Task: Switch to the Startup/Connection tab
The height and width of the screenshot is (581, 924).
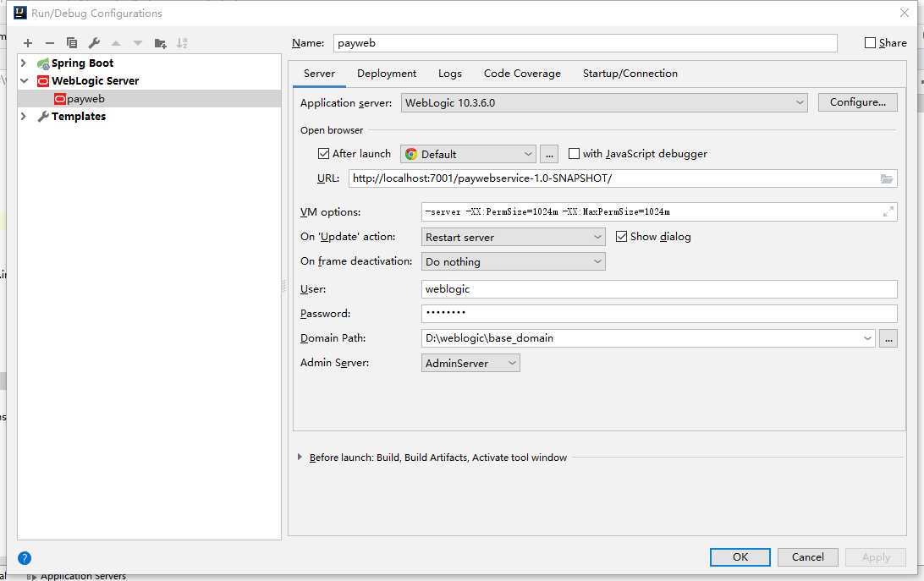Action: coord(630,74)
